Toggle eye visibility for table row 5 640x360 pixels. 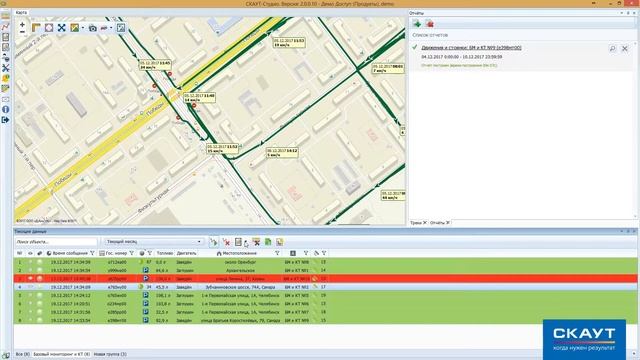pos(31,295)
